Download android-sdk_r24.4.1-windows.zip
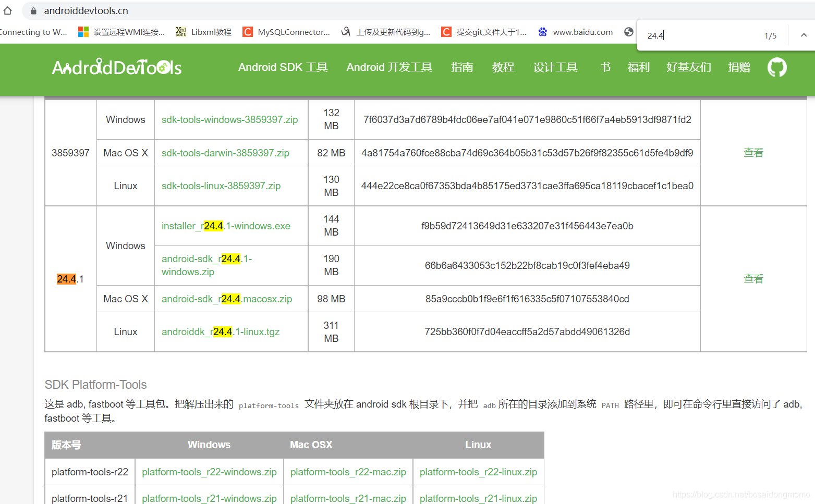The height and width of the screenshot is (504, 815). click(x=207, y=265)
